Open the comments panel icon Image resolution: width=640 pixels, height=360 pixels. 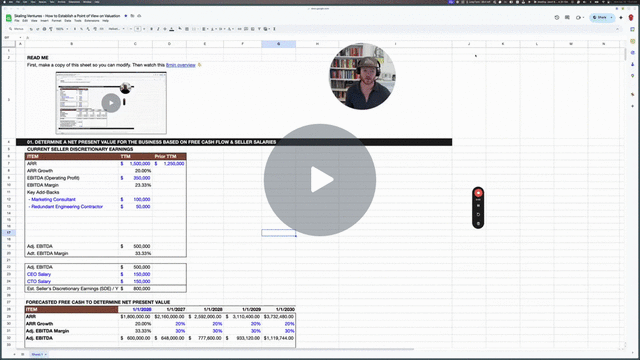coord(567,18)
